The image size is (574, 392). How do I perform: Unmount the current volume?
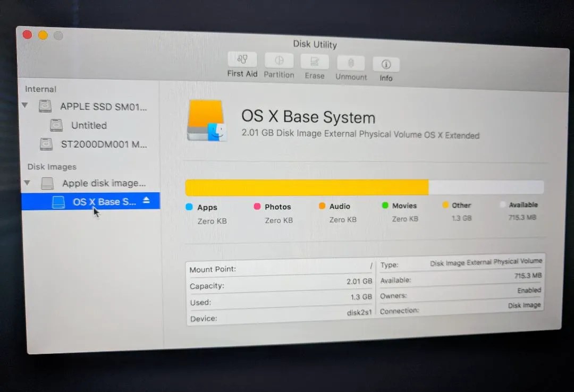[x=351, y=63]
